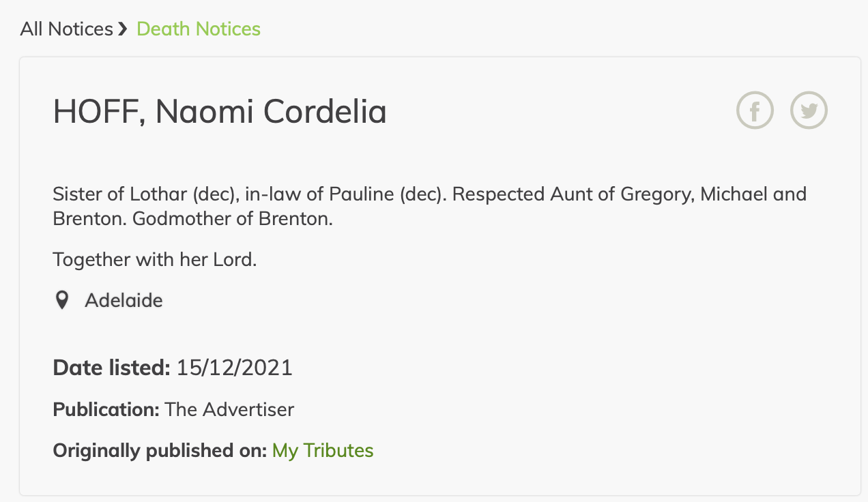This screenshot has width=868, height=502.
Task: Click the Date listed label
Action: click(x=111, y=368)
